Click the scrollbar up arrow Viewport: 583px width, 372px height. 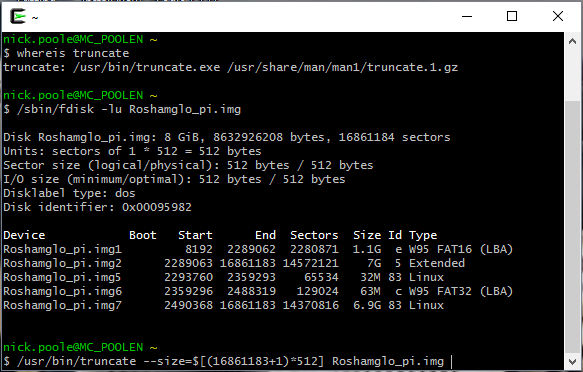572,41
